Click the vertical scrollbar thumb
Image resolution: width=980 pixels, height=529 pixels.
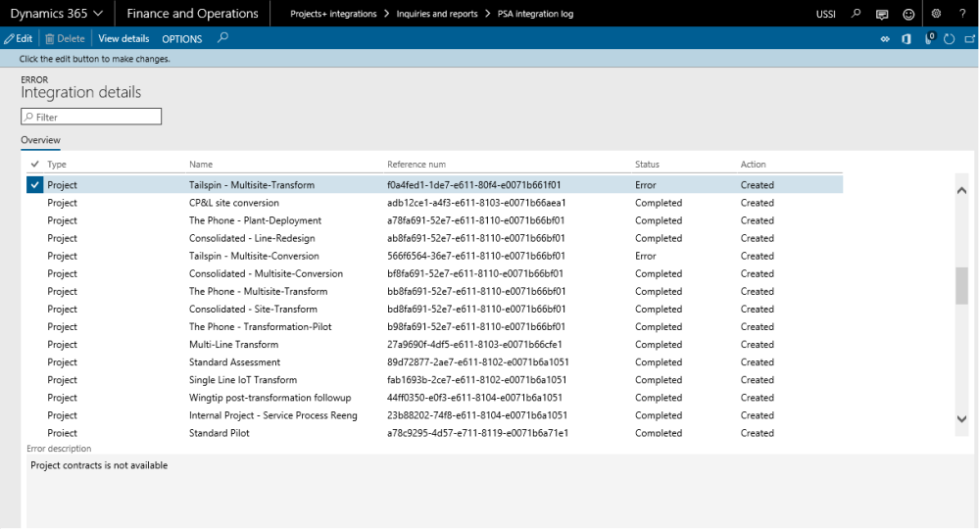point(962,285)
